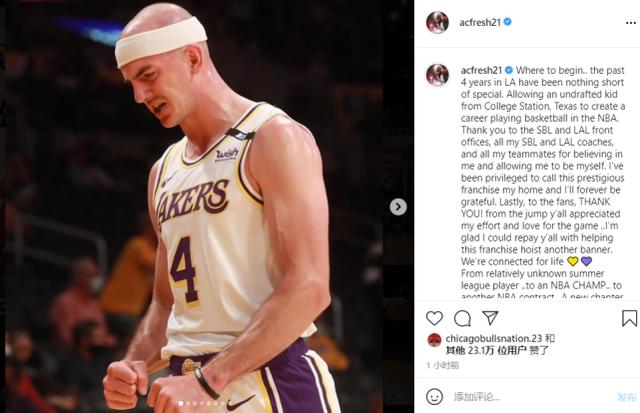Open the three-dot more options menu
Image resolution: width=640 pixels, height=413 pixels.
pos(631,23)
